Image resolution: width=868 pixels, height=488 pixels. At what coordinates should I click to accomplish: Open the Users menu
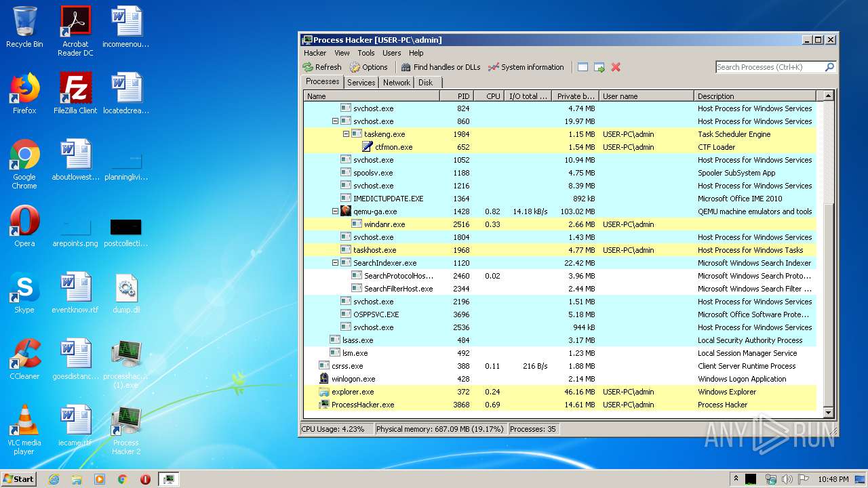pos(391,53)
